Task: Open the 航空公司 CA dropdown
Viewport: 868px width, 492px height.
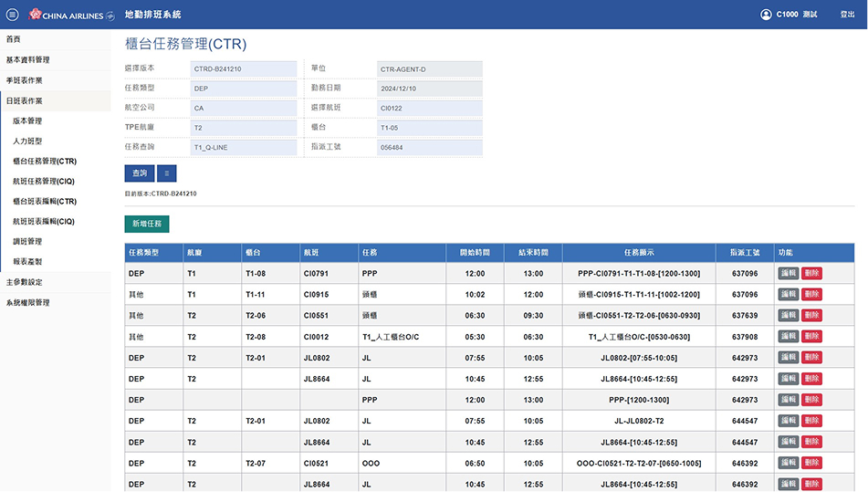Action: coord(244,108)
